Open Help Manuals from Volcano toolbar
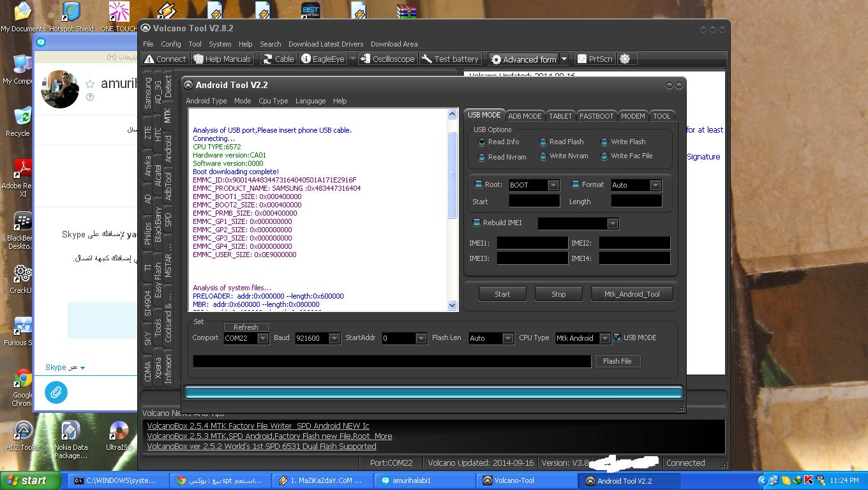Screen dimensions: 868x490 (222, 59)
